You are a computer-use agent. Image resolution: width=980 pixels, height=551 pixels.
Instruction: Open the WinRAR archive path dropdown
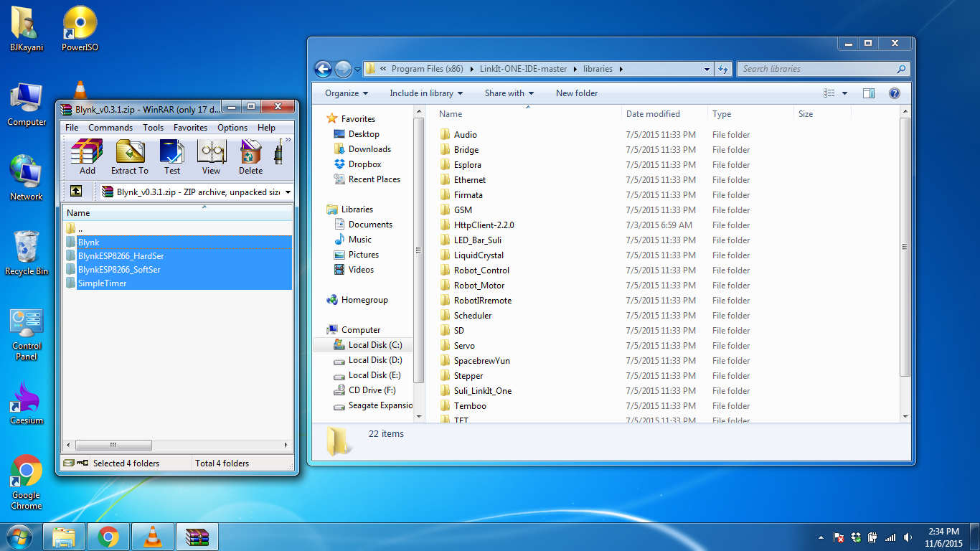pos(288,192)
